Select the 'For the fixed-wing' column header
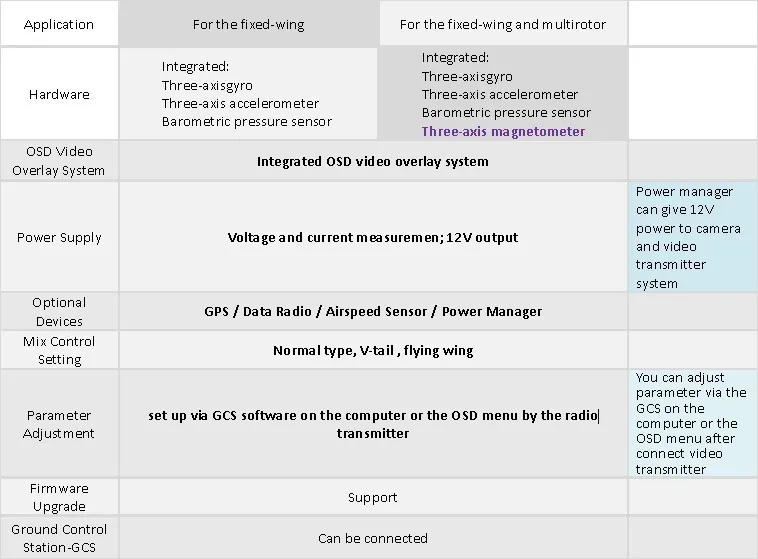Viewport: 758px width, 559px height. pos(248,23)
